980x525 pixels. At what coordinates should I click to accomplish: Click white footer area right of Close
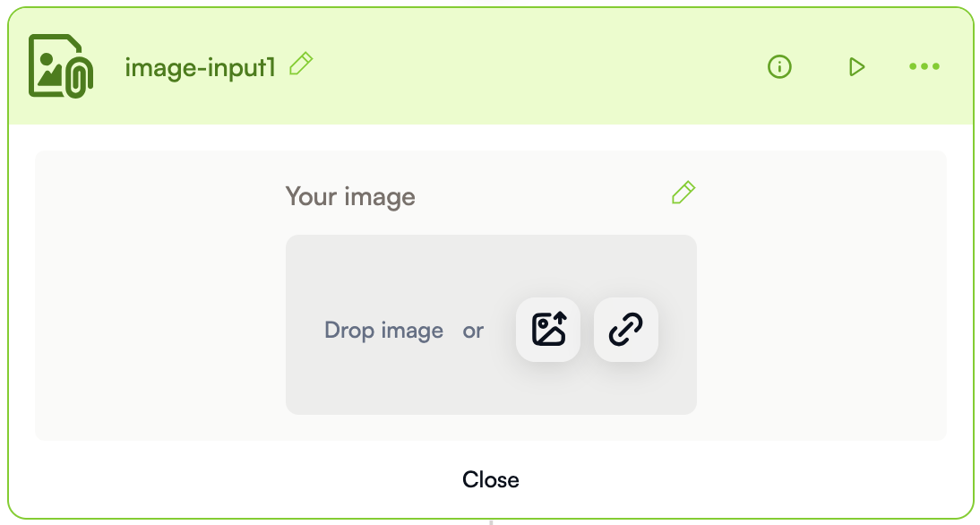pyautogui.click(x=744, y=479)
